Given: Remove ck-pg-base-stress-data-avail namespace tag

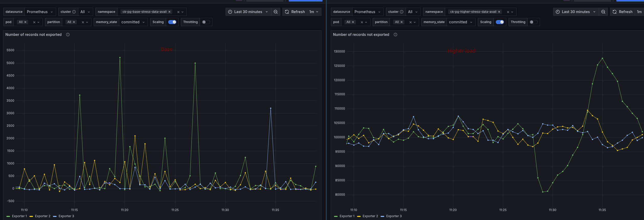Looking at the screenshot, I should (x=169, y=12).
